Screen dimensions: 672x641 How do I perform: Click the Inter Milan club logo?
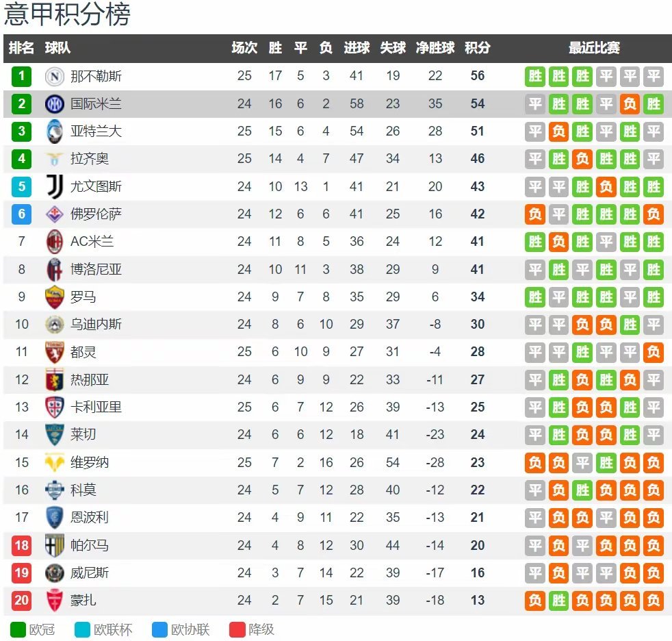(55, 104)
